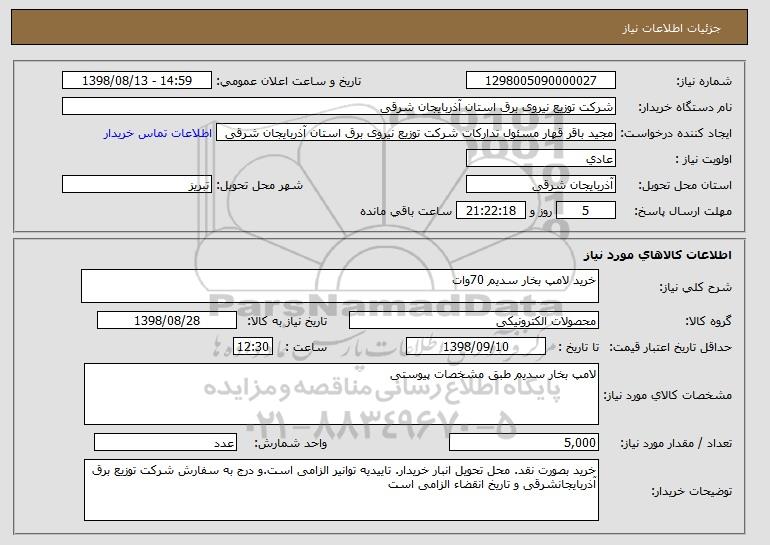This screenshot has height=545, width=770.
Task: Click the request creator field مجید باقر قهار
Action: [416, 133]
